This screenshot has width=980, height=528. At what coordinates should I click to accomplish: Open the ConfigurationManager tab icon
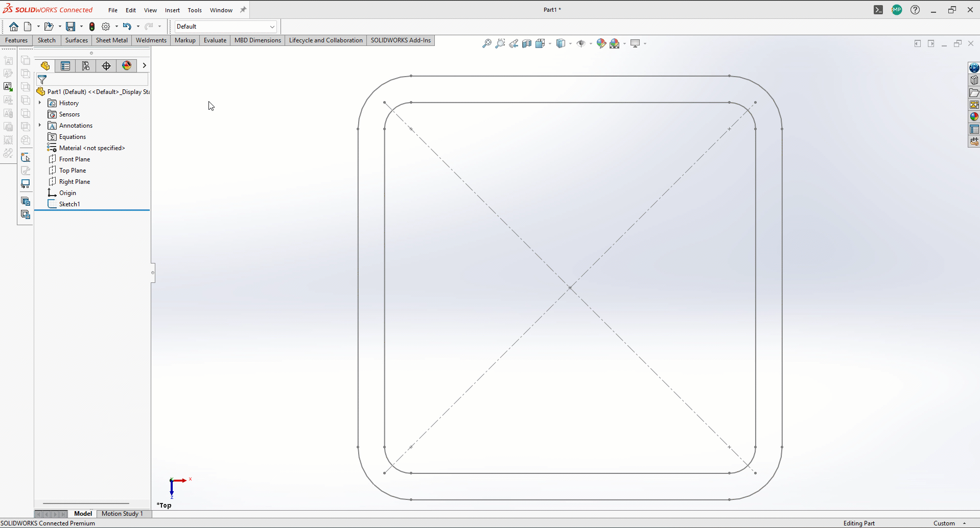tap(86, 65)
